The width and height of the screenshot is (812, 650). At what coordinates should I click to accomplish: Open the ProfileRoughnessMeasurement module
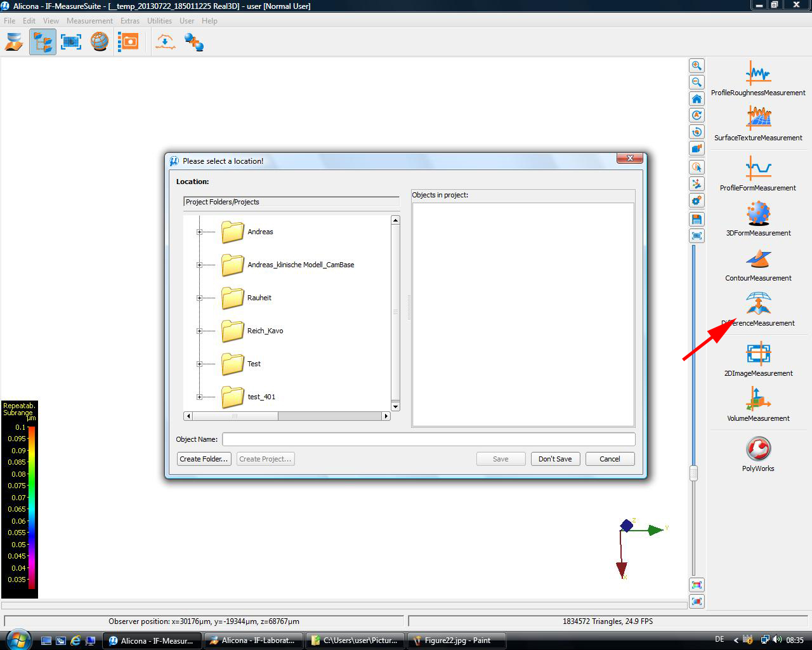point(758,79)
